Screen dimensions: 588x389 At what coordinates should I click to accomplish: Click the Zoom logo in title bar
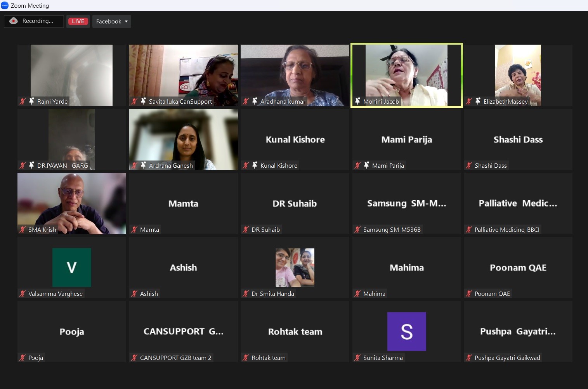coord(5,5)
